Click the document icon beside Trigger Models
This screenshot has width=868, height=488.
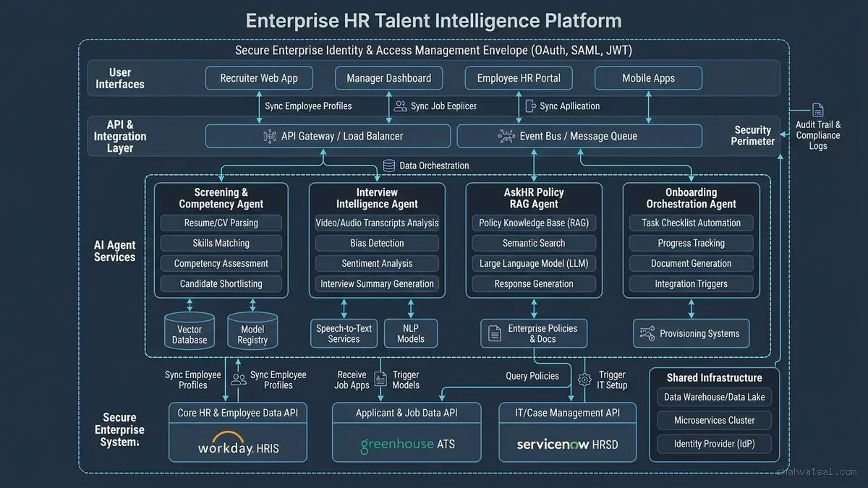click(380, 379)
